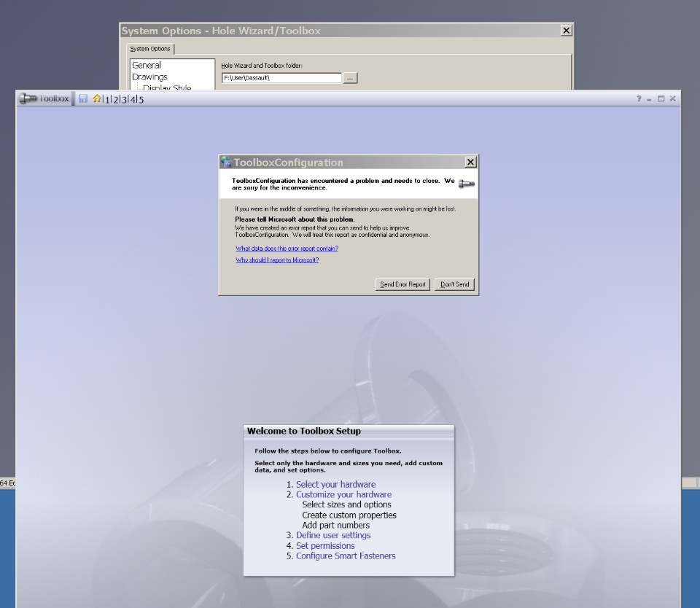The image size is (700, 608).
Task: Go to the Toolbox home icon
Action: point(96,98)
